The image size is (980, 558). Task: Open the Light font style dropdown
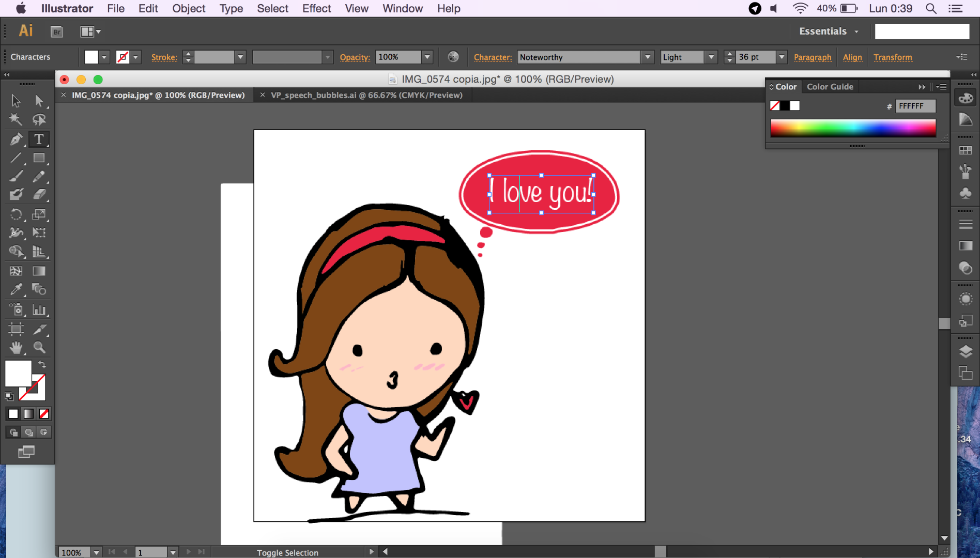[712, 57]
